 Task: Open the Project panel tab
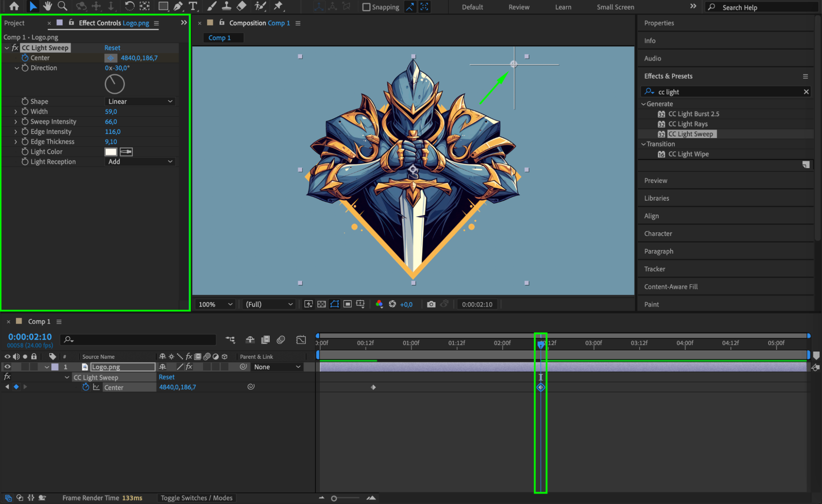click(14, 23)
